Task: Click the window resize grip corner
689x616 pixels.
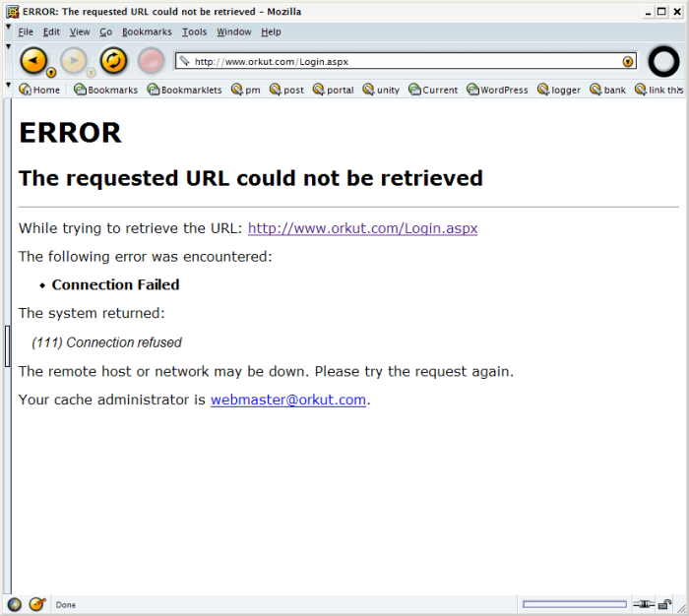Action: coord(681,608)
